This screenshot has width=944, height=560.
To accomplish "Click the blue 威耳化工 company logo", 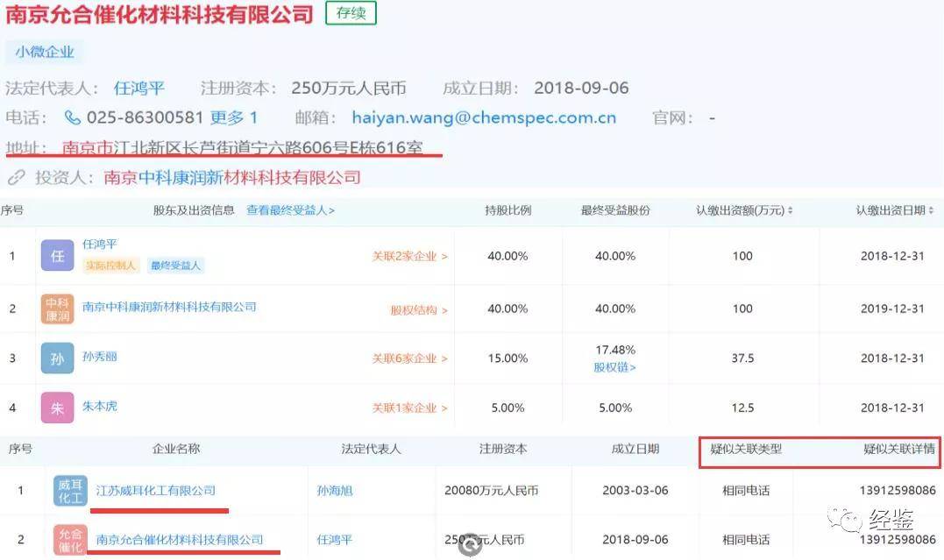I will pos(70,491).
